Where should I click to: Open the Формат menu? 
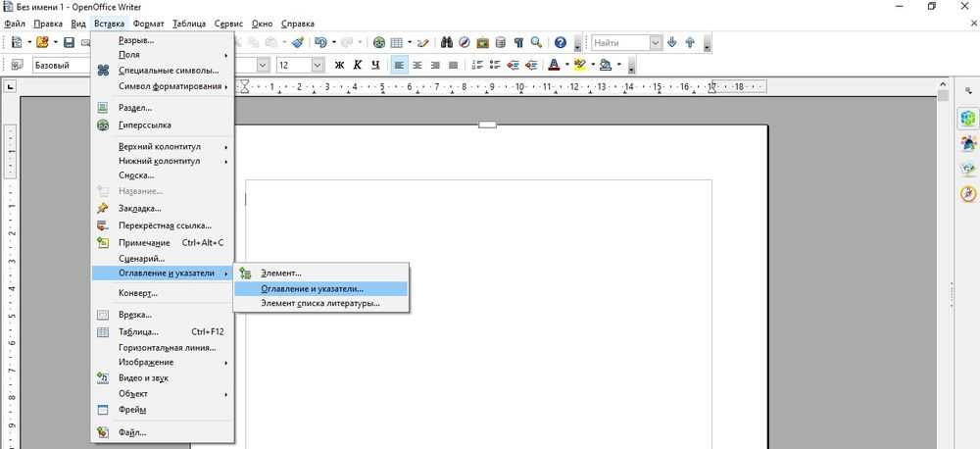(149, 23)
